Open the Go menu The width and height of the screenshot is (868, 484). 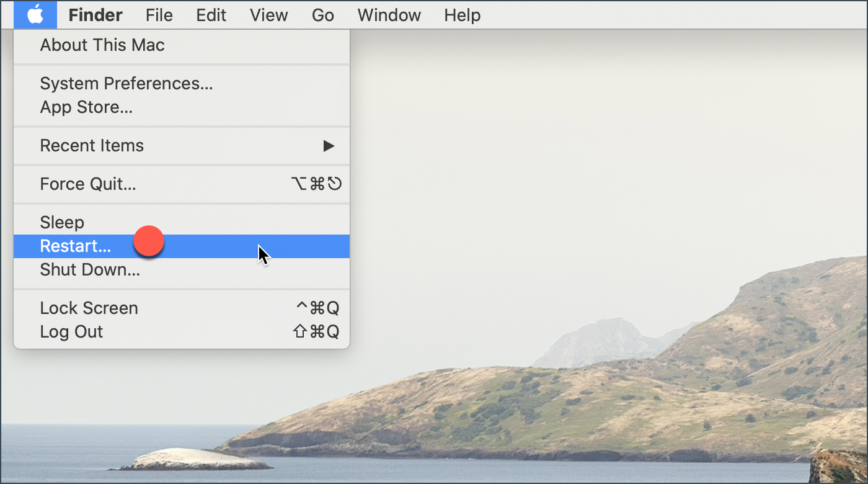[x=323, y=15]
